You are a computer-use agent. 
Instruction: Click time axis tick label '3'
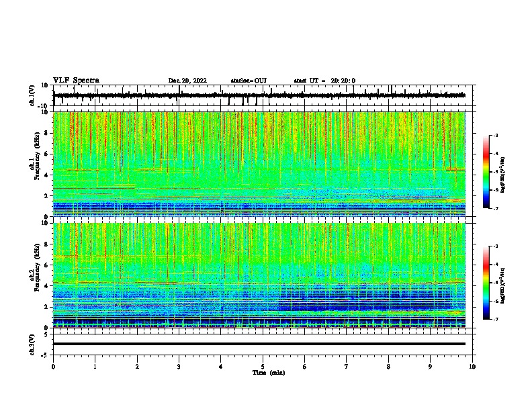point(179,367)
